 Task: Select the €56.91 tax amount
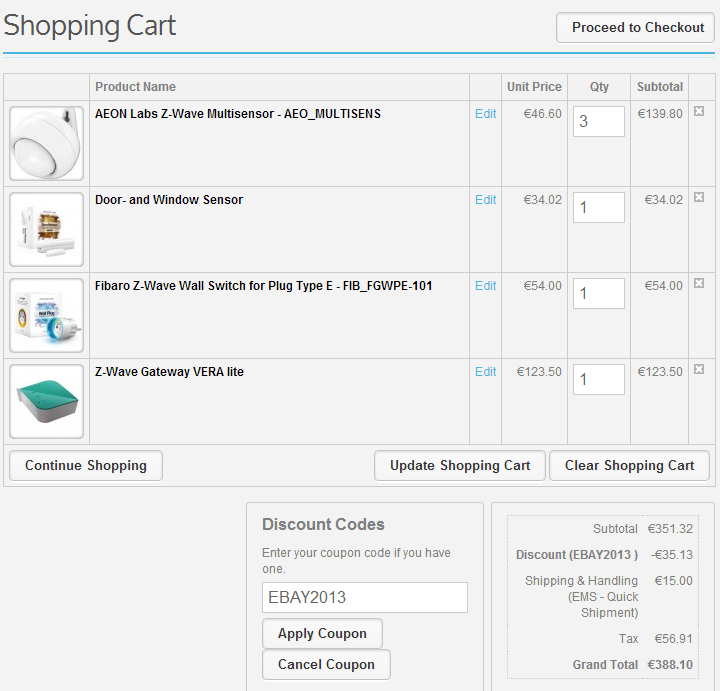(674, 639)
